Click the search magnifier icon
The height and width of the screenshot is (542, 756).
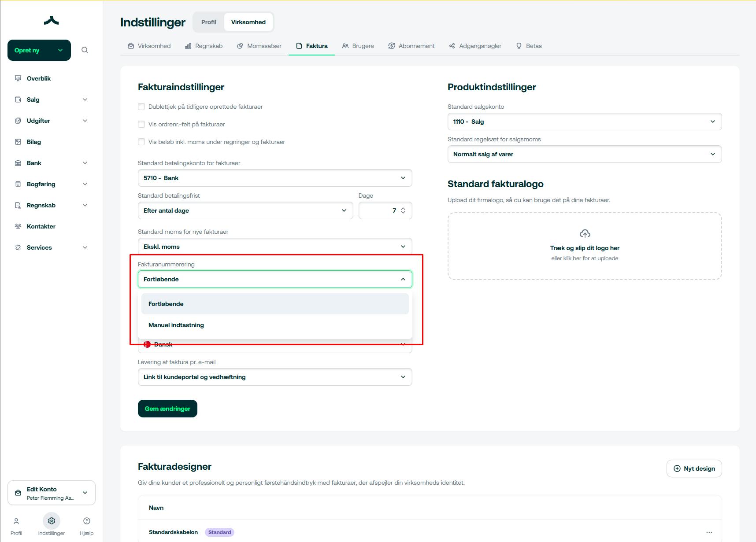pyautogui.click(x=85, y=50)
